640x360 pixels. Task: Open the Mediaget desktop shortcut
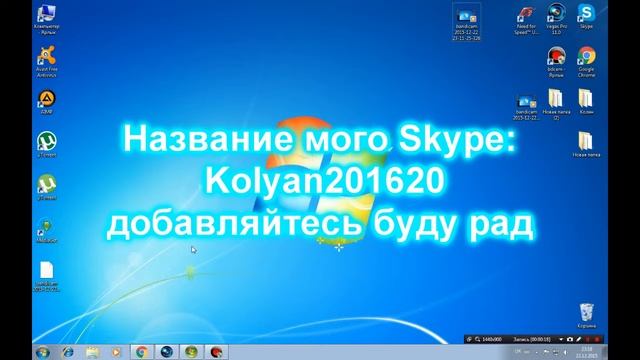[x=47, y=231]
